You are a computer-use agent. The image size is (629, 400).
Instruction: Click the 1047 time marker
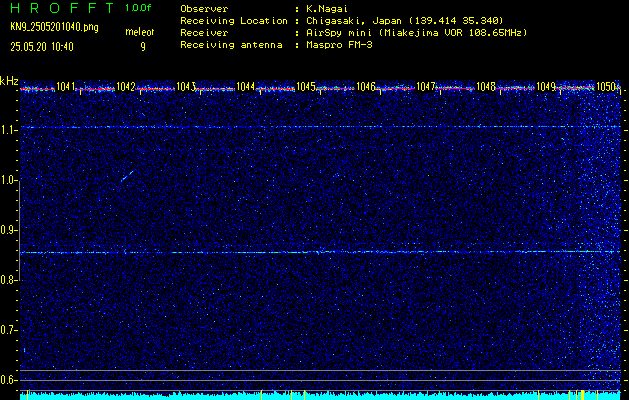426,86
